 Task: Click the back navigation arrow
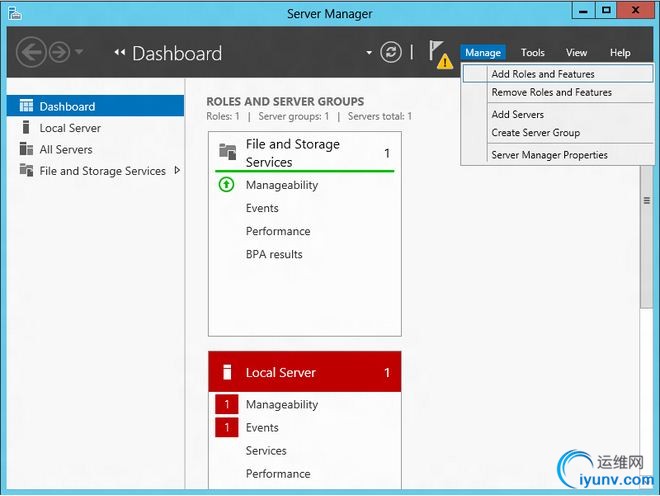31,53
